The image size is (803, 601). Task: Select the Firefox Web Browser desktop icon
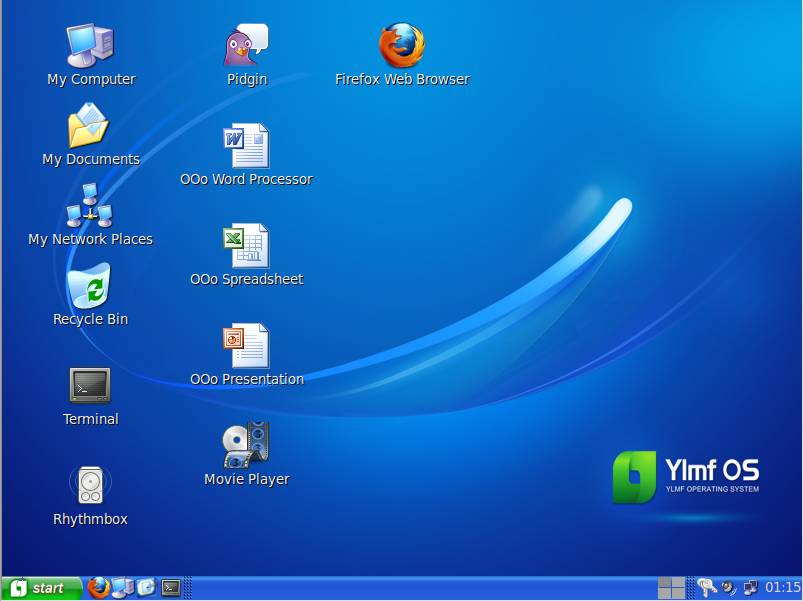click(402, 46)
